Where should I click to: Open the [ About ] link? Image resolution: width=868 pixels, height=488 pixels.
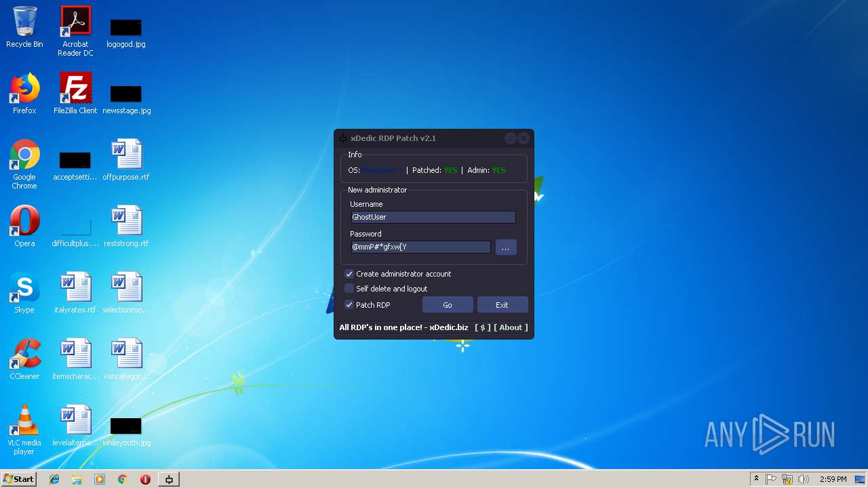tap(511, 327)
